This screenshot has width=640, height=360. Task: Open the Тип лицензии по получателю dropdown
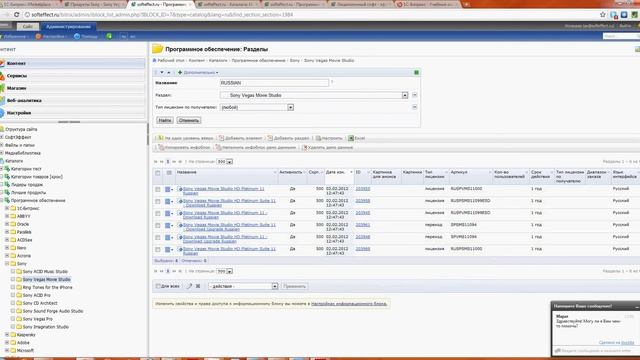[257, 107]
